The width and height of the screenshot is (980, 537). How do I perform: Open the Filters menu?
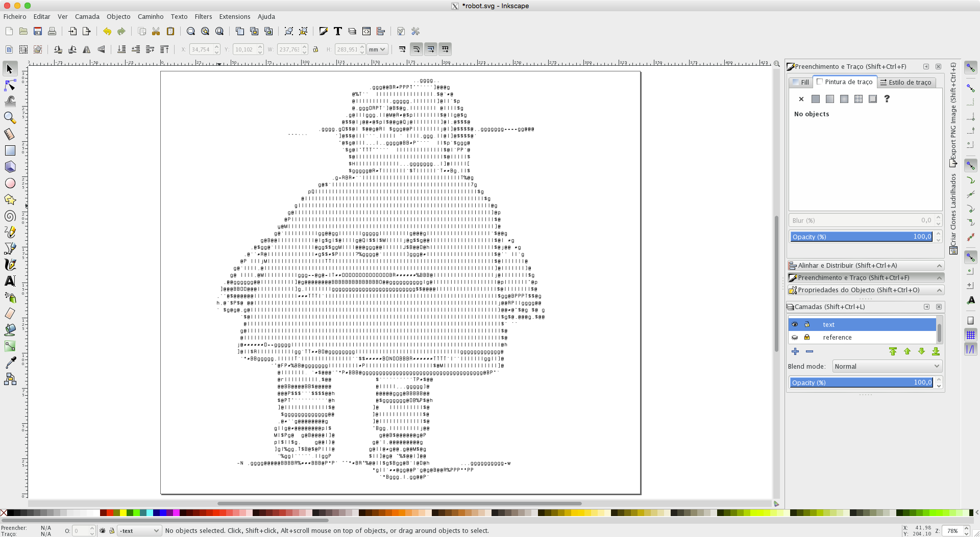pos(203,16)
